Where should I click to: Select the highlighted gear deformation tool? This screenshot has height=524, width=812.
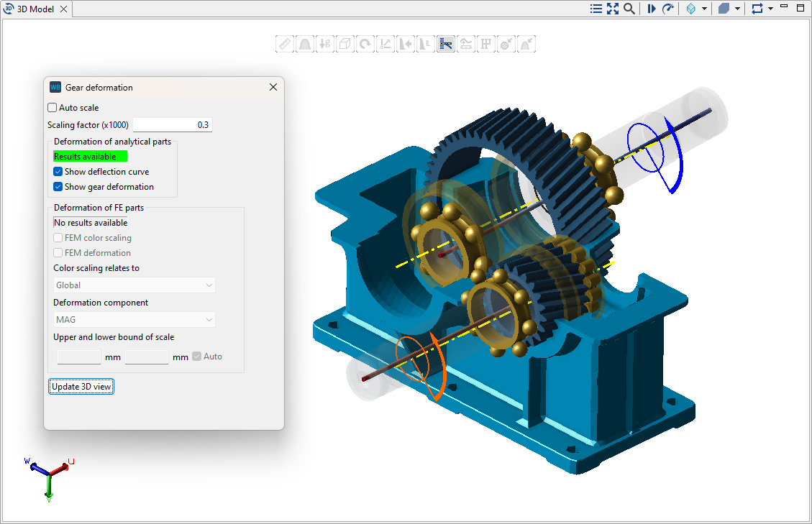(x=446, y=43)
